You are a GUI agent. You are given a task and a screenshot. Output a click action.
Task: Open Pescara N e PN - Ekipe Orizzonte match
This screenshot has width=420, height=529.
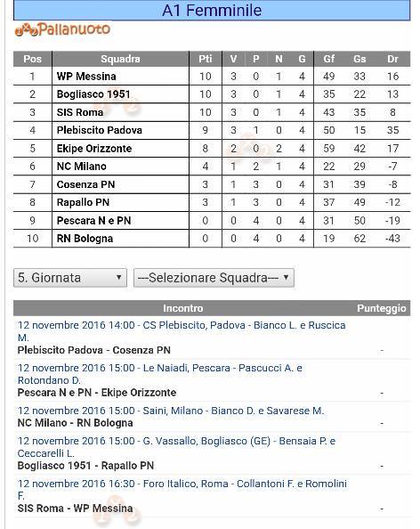(97, 393)
